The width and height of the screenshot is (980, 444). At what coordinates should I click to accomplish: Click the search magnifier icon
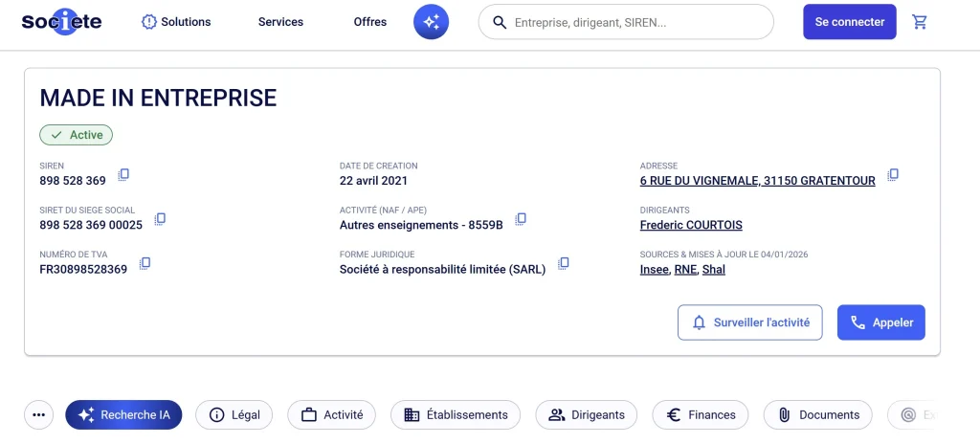(500, 23)
